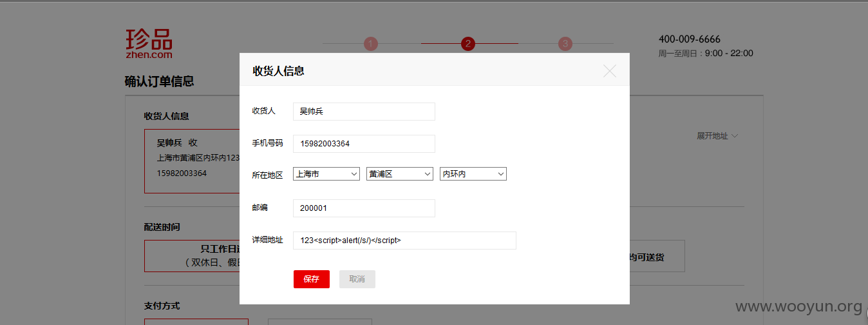Select the 均可送货 delivery option
This screenshot has height=325, width=868.
[657, 256]
